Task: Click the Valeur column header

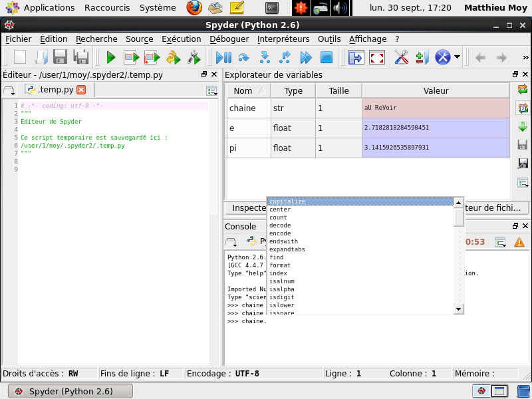Action: (436, 90)
